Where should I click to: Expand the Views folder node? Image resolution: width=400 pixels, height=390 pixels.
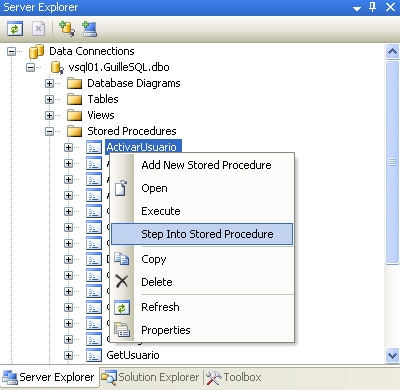click(49, 115)
